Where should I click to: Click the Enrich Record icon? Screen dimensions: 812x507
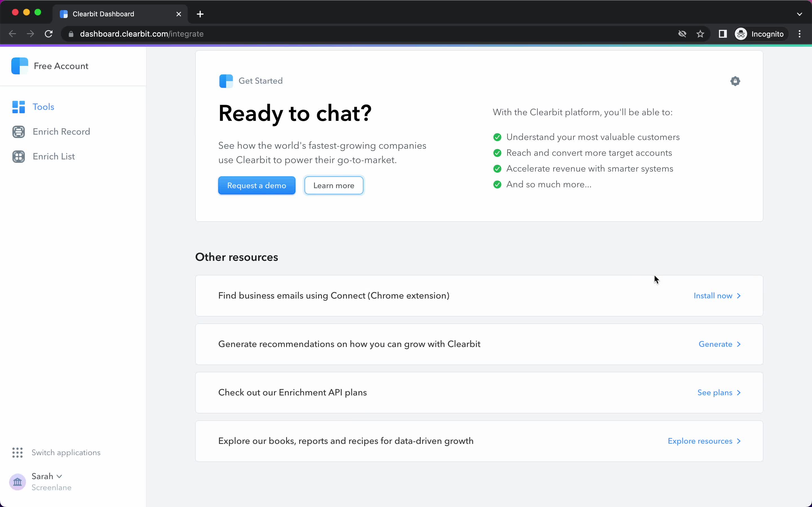(18, 132)
